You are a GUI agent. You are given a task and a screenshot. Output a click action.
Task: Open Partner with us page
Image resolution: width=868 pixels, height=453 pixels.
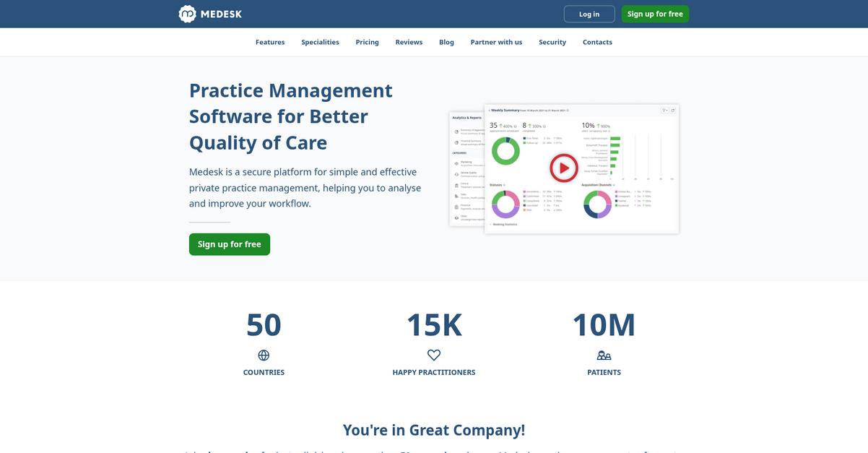[x=496, y=42]
